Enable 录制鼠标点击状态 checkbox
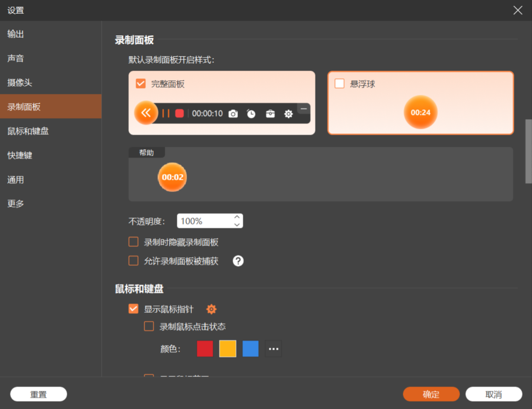Image resolution: width=532 pixels, height=409 pixels. click(149, 326)
